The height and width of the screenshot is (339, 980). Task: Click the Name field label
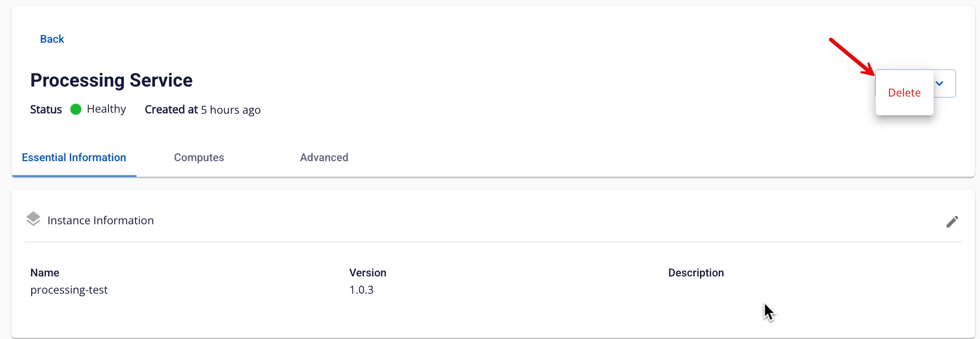45,273
